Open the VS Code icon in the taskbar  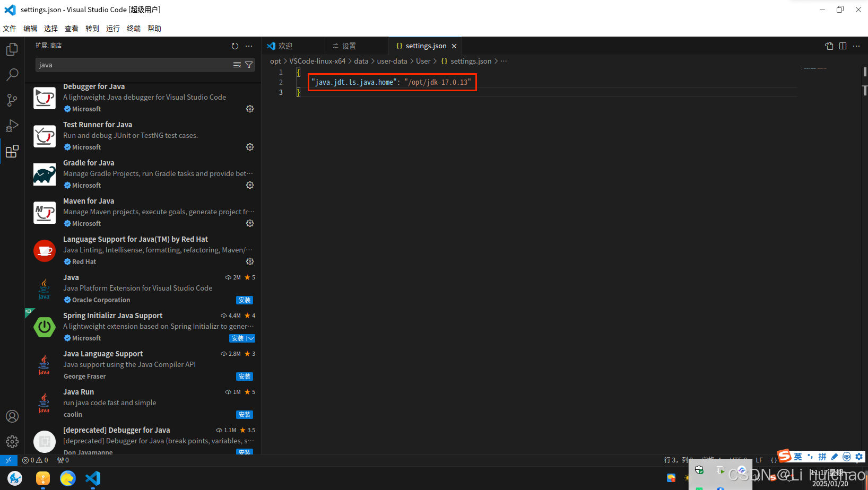(93, 478)
